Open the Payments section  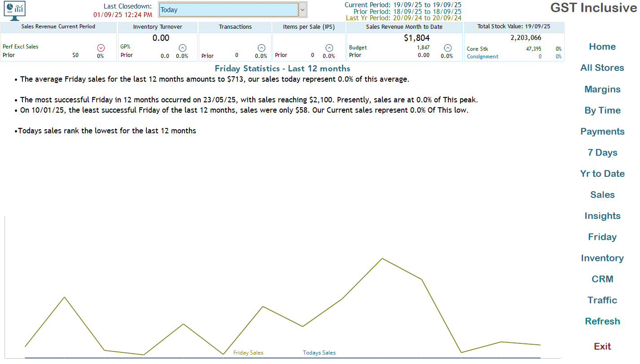pos(602,132)
